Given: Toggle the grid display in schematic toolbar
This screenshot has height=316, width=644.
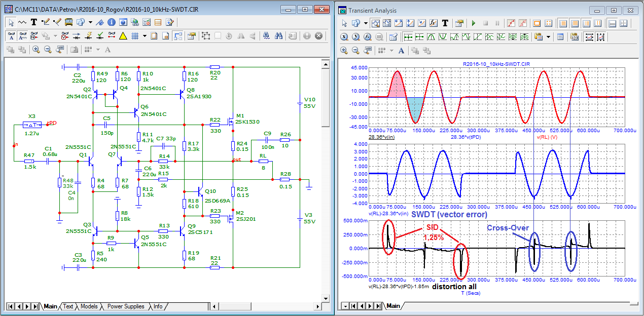Looking at the screenshot, I should point(135,36).
